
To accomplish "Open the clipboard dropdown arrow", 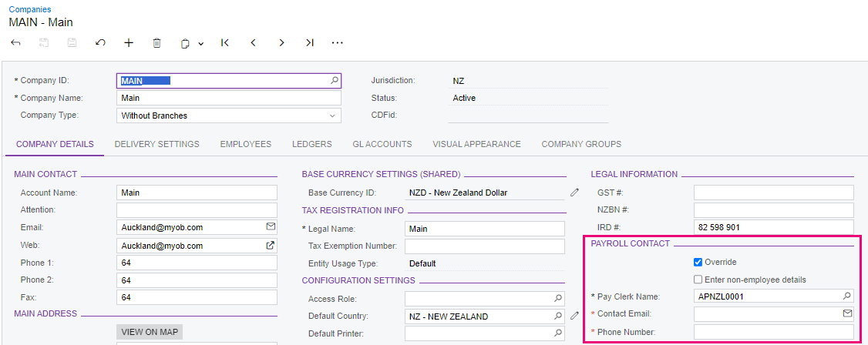I will [200, 44].
